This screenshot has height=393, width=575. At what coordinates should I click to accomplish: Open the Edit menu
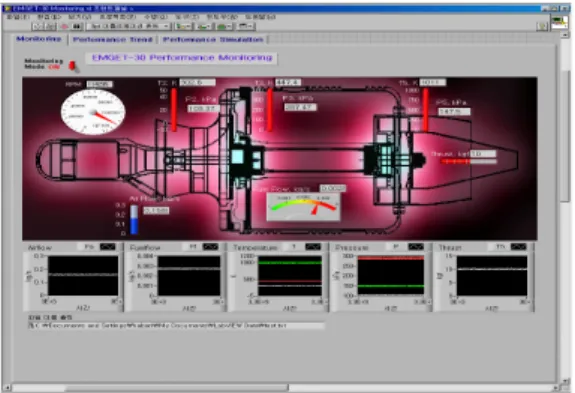pos(49,17)
